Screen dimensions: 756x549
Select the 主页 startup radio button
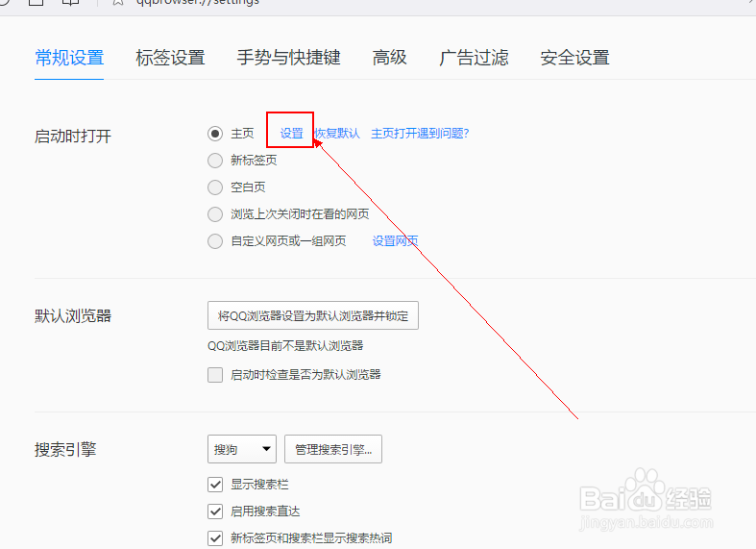pyautogui.click(x=215, y=133)
